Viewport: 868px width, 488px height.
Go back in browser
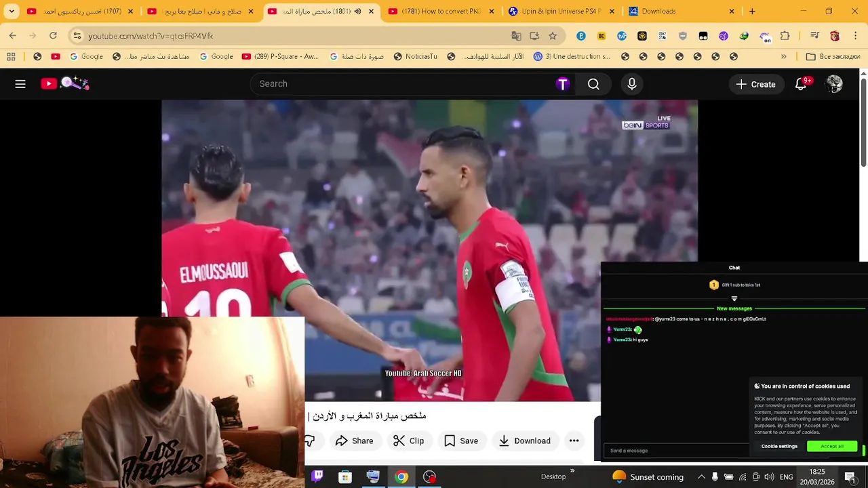13,36
